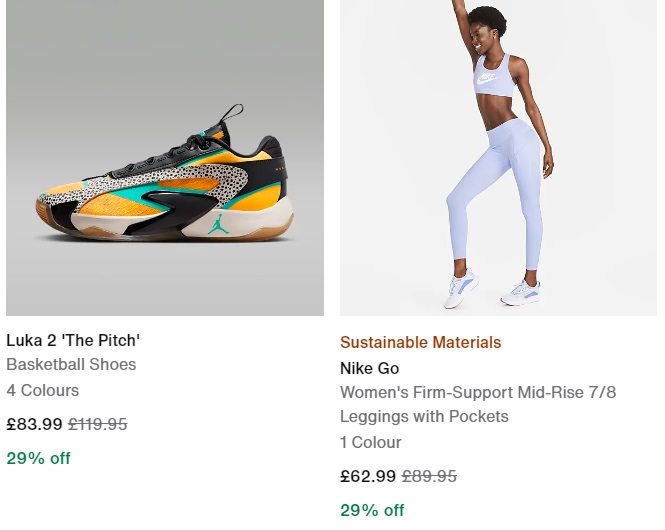Click the £62.99 sale price
The height and width of the screenshot is (530, 665).
368,476
